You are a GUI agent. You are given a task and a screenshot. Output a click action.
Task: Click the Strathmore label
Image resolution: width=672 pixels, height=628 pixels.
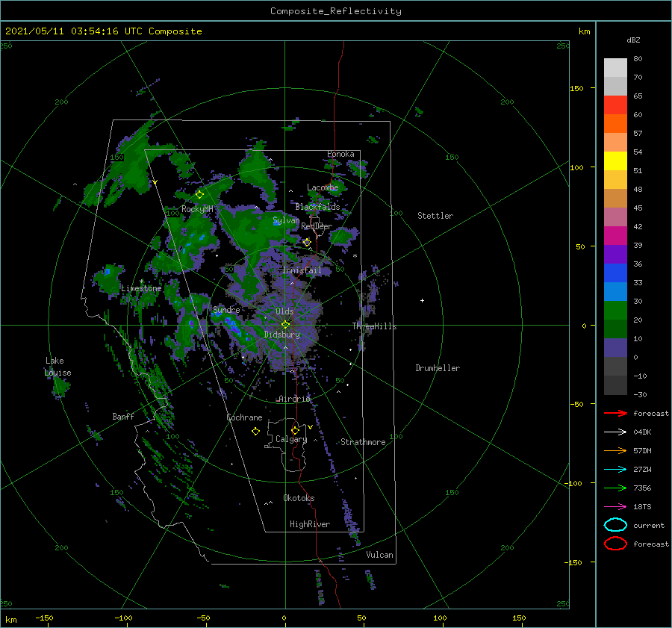tap(363, 442)
